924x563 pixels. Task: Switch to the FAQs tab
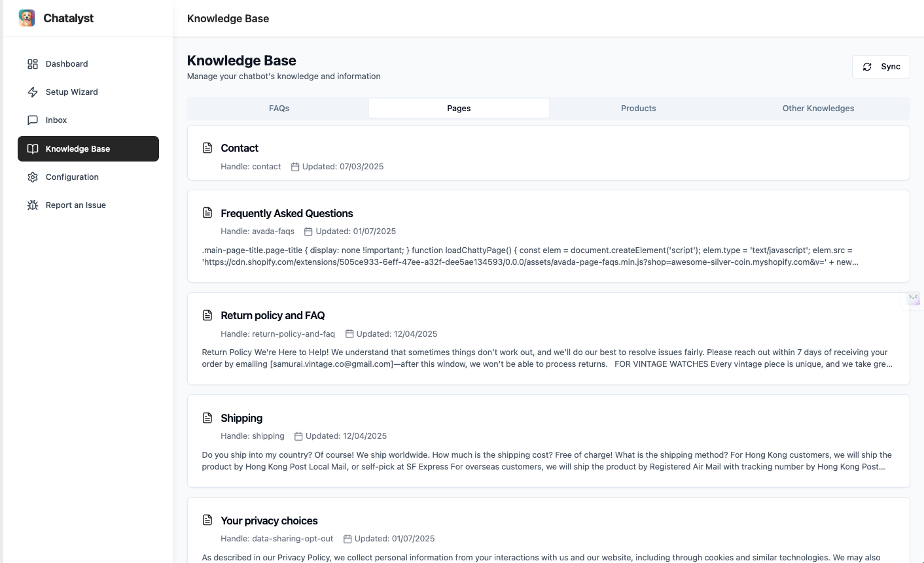coord(279,109)
